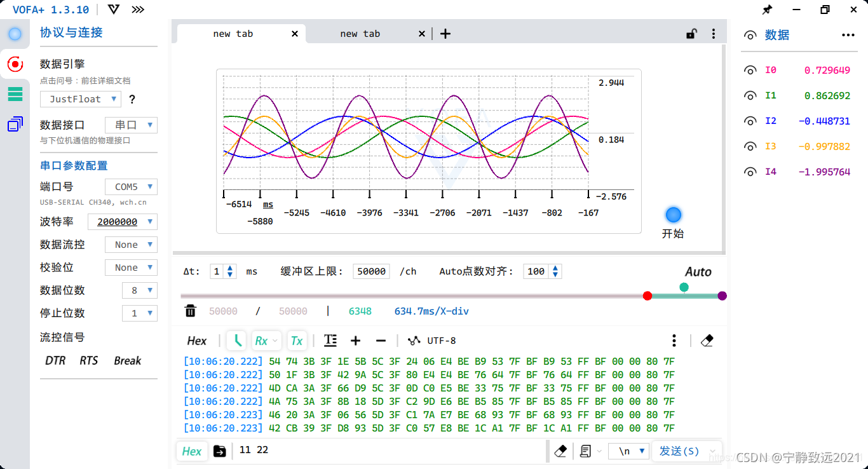Add a new tab with plus icon

pos(445,34)
